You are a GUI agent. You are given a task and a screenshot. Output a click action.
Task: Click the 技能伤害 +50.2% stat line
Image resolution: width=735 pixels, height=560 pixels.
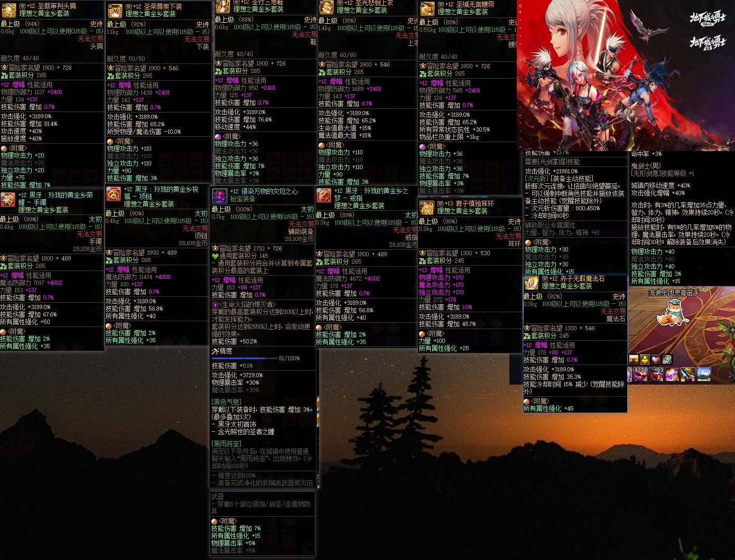coord(234,341)
